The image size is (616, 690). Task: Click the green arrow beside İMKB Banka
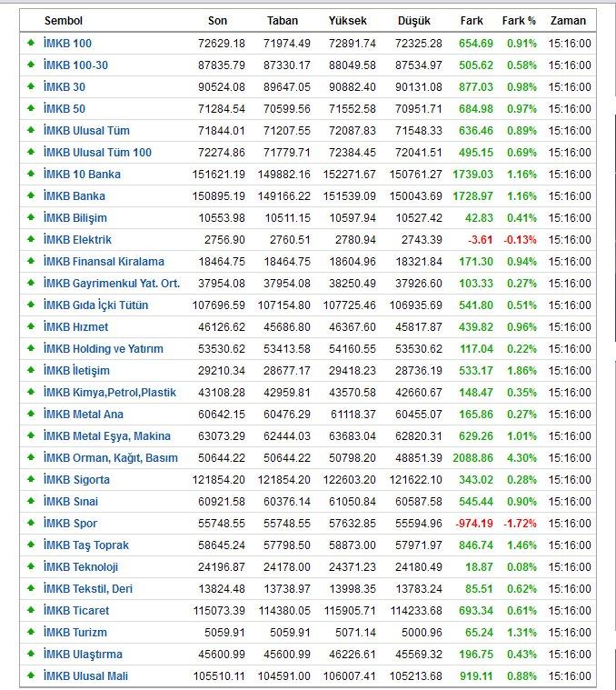click(x=31, y=195)
